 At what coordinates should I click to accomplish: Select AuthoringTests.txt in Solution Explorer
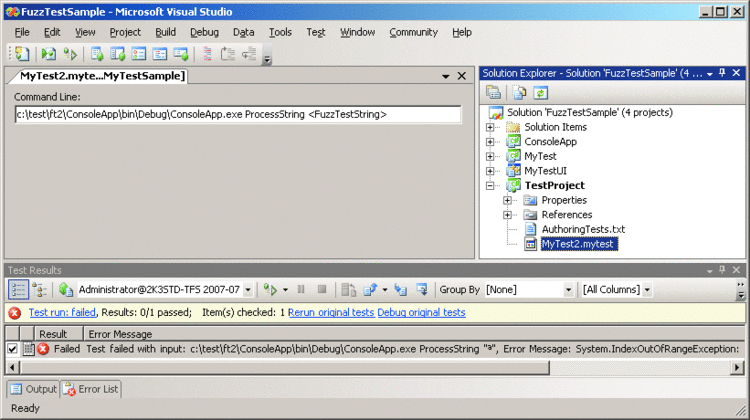pos(583,229)
